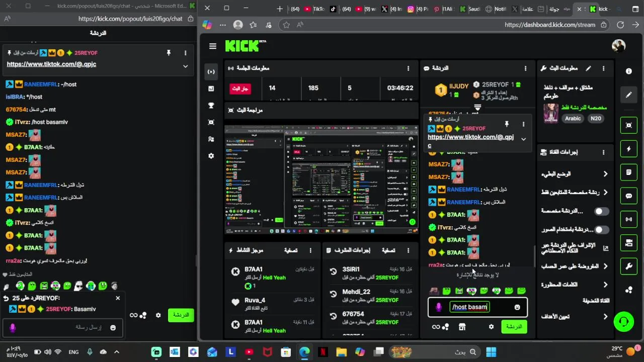The height and width of the screenshot is (362, 644).
Task: Open the emoji picker in dashboard chat input
Action: (517, 307)
